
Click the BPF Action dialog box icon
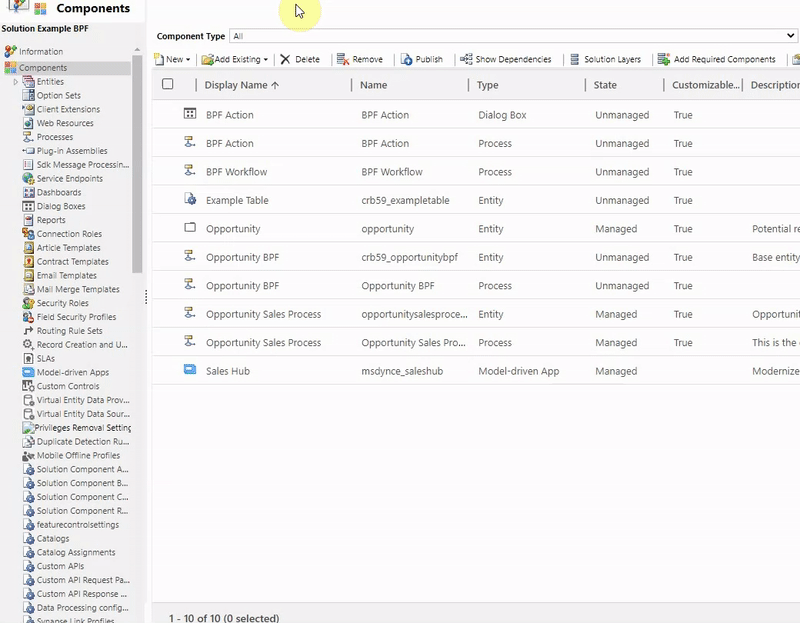(190, 114)
